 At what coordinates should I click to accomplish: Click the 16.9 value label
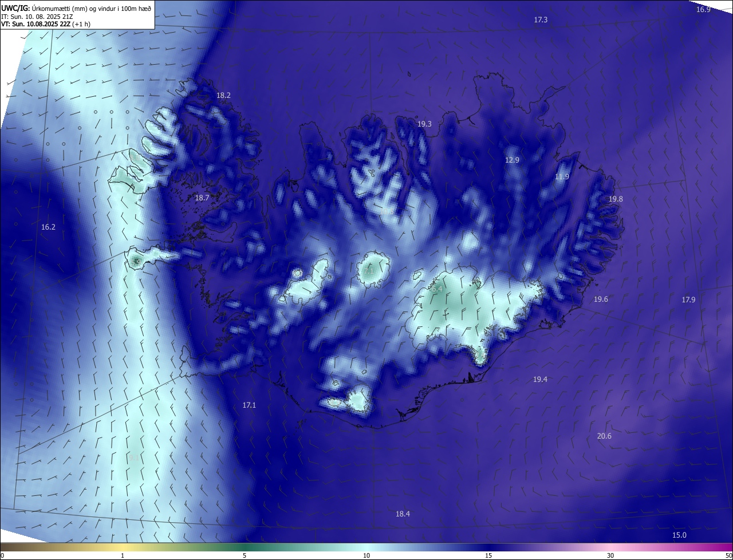pos(703,9)
